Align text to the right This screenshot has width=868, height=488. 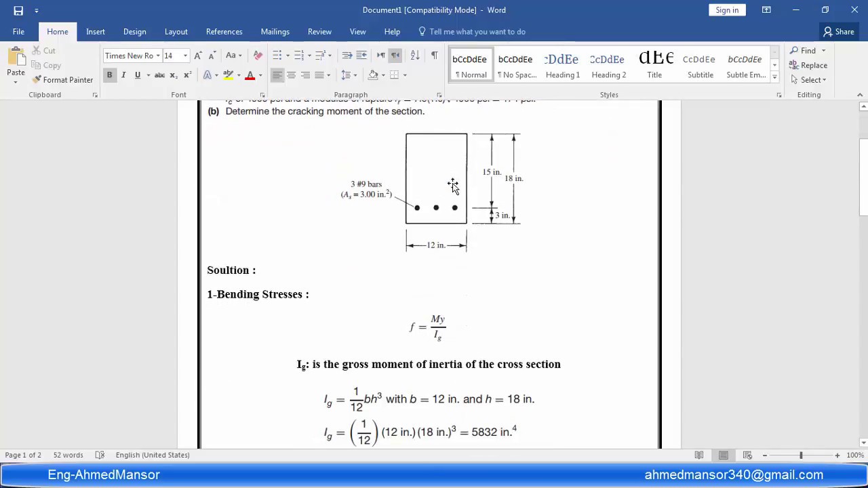tap(305, 75)
